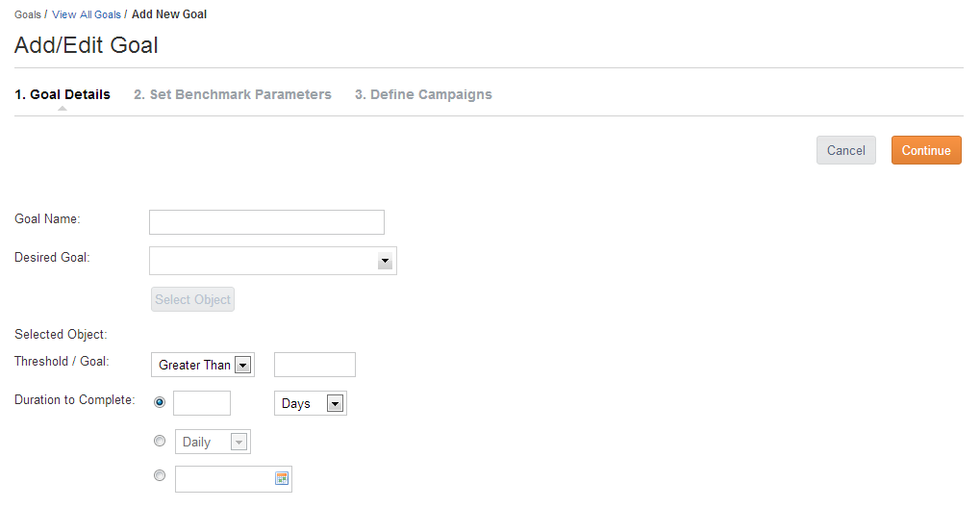Cancel the goal creation
This screenshot has height=508, width=980.
coord(846,150)
